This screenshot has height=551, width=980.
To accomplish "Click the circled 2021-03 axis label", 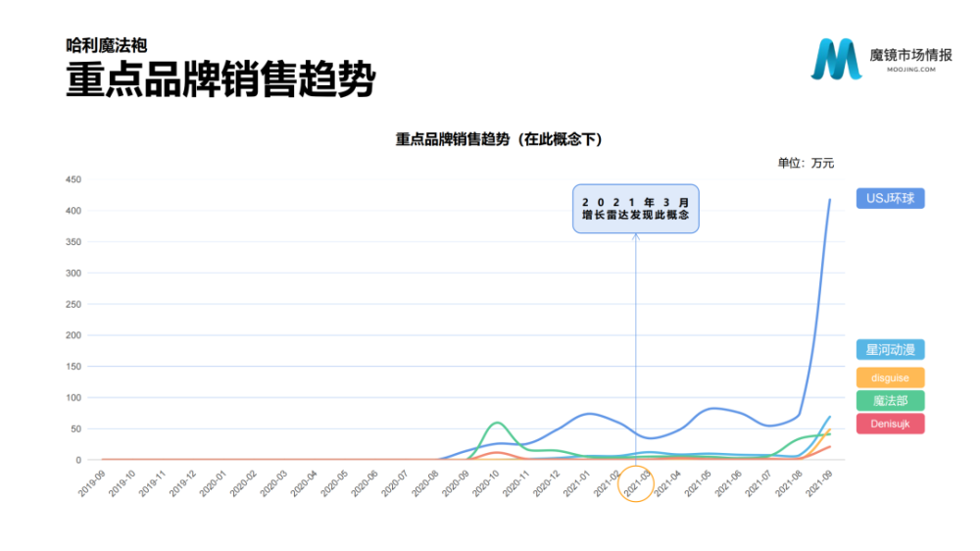I will [636, 484].
